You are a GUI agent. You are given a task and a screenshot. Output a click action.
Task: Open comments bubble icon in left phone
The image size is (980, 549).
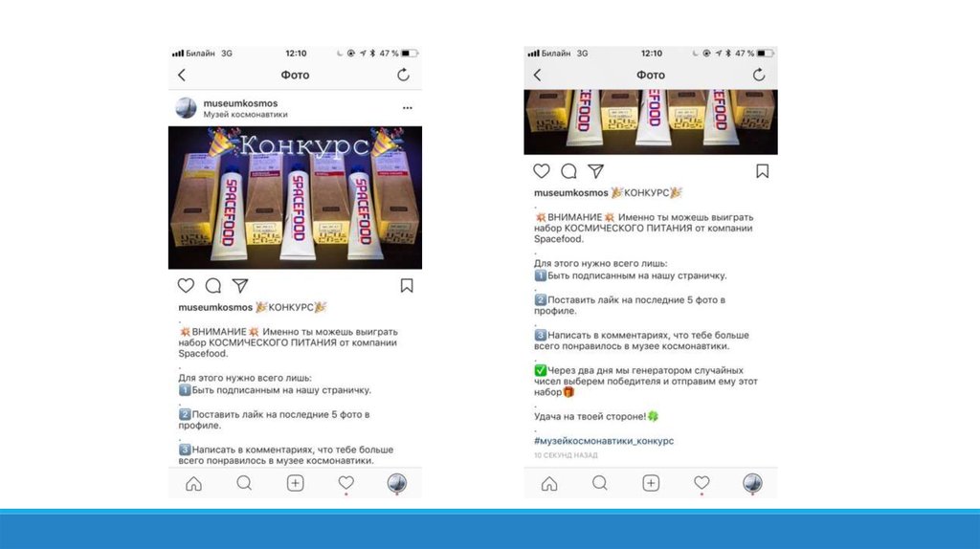[213, 285]
